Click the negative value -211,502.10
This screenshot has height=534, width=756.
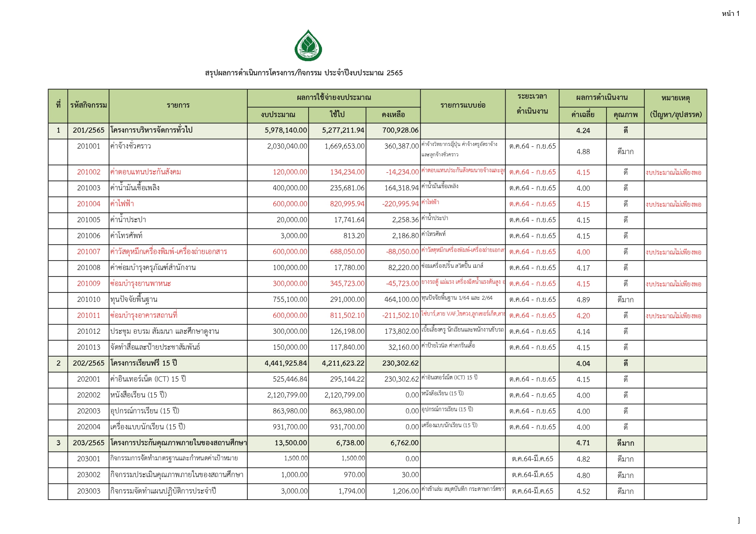[400, 316]
